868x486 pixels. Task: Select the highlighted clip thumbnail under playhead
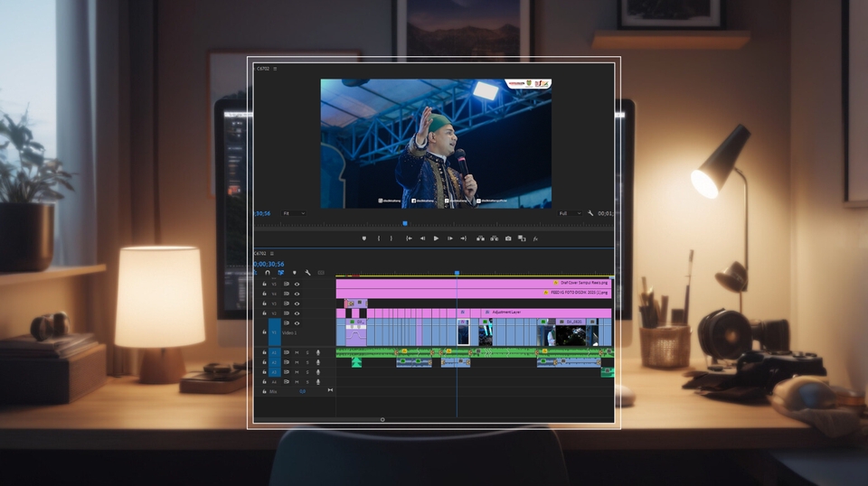[463, 332]
